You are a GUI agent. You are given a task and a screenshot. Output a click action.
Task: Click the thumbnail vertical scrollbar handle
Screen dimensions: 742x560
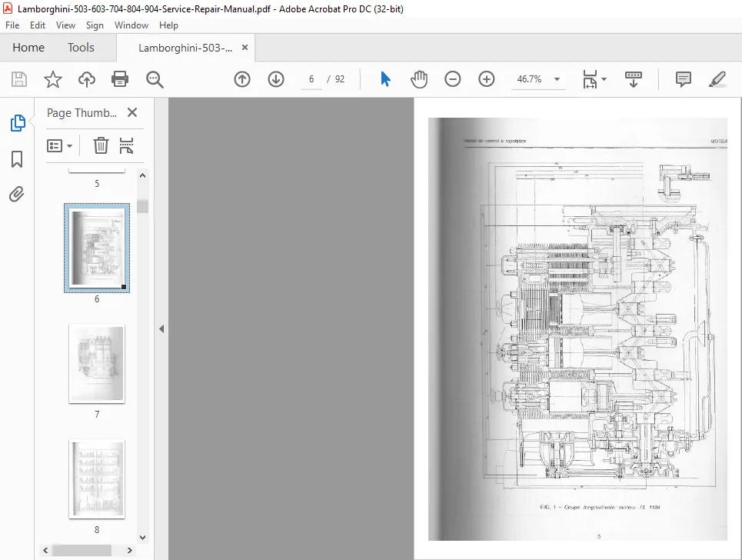pos(142,206)
